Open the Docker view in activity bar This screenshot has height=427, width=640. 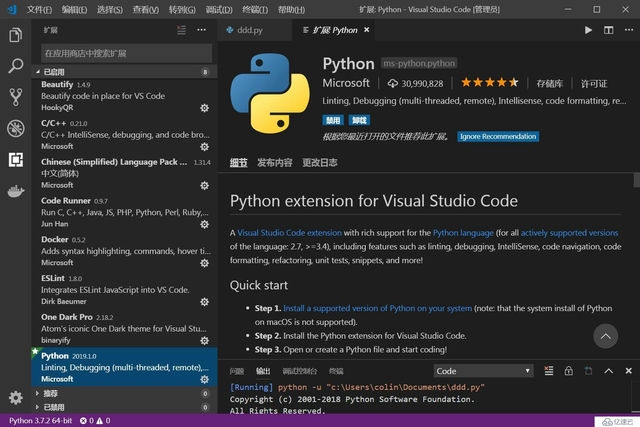coord(16,191)
